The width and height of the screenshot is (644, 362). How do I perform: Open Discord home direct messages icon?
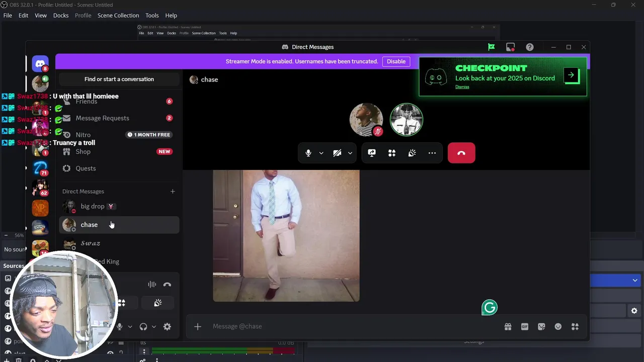pos(40,64)
